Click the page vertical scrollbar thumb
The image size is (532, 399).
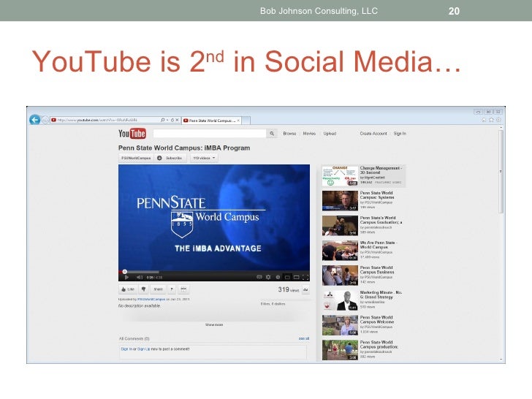[501, 171]
